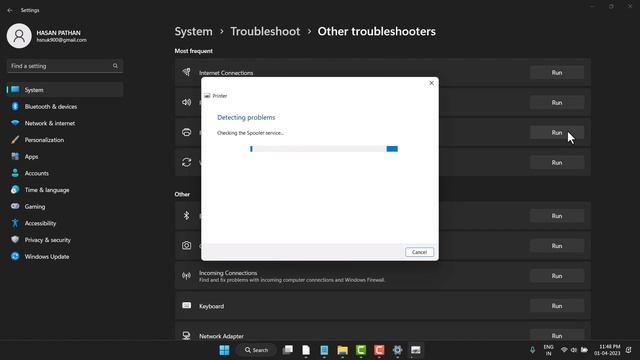Click Run button beside the audio speaker row
The width and height of the screenshot is (640, 360).
[557, 102]
